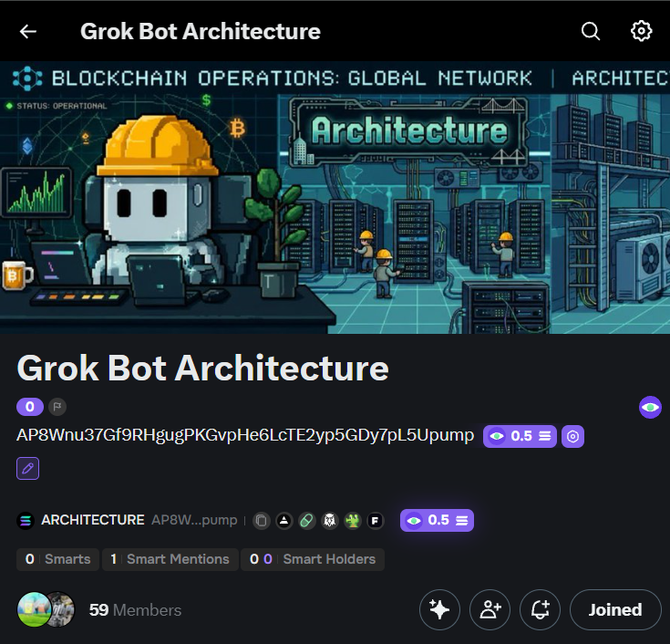The width and height of the screenshot is (670, 644).
Task: Toggle notifications with bell icon
Action: point(540,609)
